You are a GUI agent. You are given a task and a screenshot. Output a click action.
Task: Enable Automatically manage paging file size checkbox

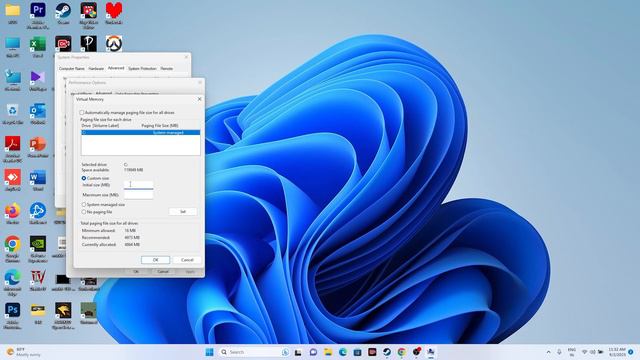pos(82,112)
